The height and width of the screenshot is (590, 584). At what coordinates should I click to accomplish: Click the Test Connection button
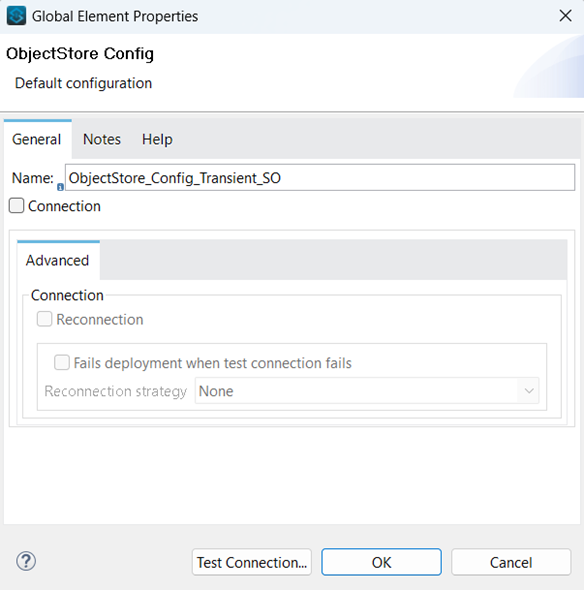tap(252, 562)
